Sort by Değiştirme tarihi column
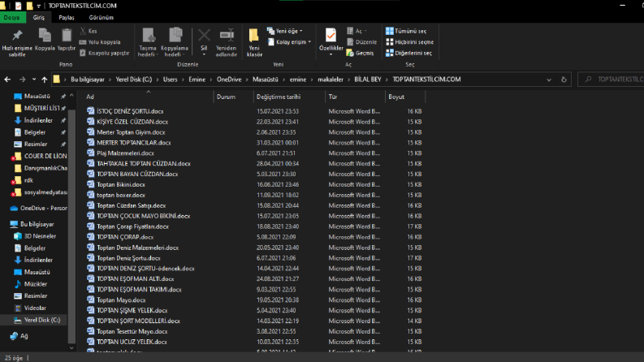 point(279,97)
